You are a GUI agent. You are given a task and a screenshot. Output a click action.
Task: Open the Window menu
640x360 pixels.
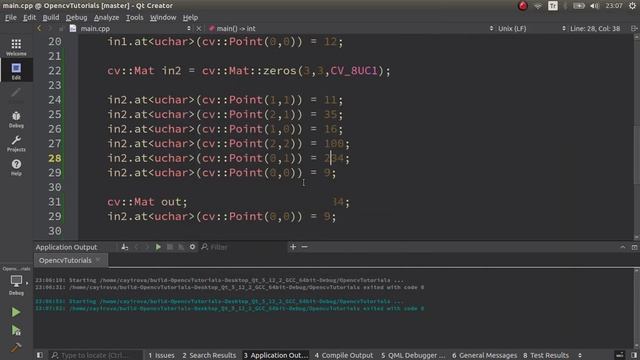163,18
